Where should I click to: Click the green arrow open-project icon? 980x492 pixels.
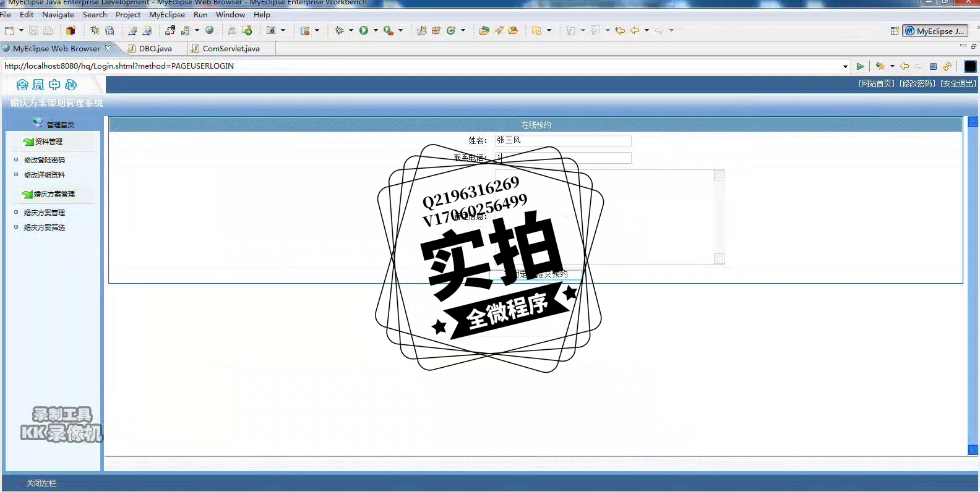[x=247, y=30]
